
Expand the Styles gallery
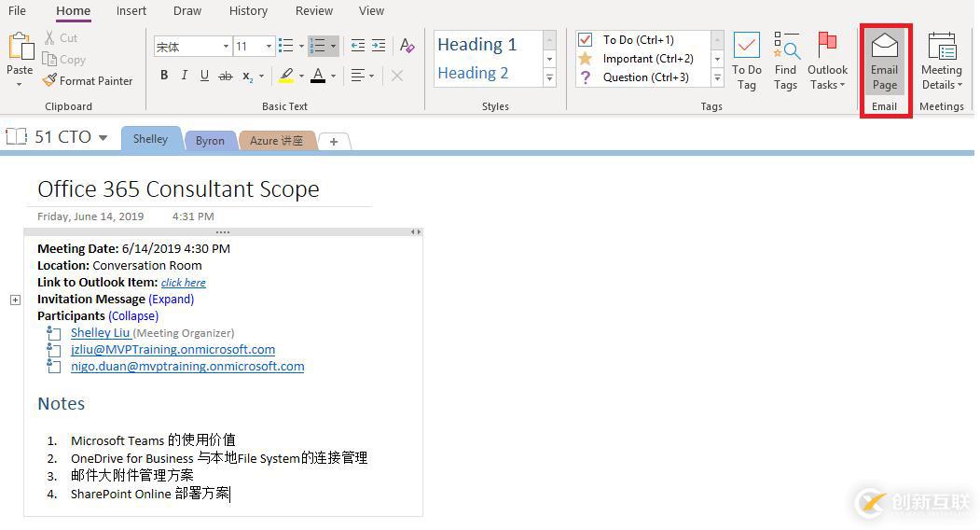(x=550, y=78)
